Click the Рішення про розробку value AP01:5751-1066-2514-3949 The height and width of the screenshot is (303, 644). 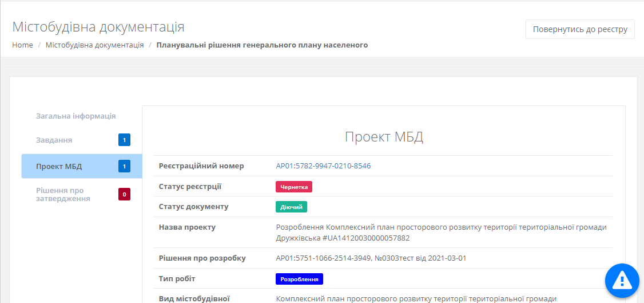[x=371, y=258]
